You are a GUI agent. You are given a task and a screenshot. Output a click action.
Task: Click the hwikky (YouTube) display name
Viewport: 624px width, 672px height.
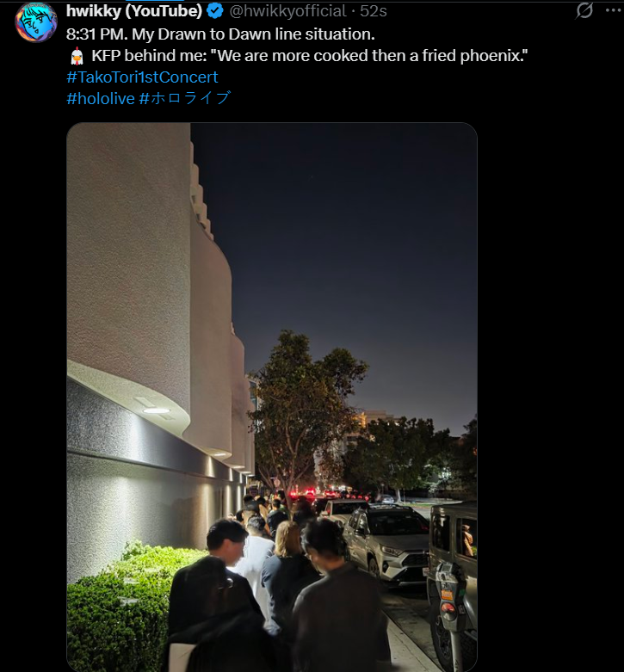pyautogui.click(x=134, y=11)
